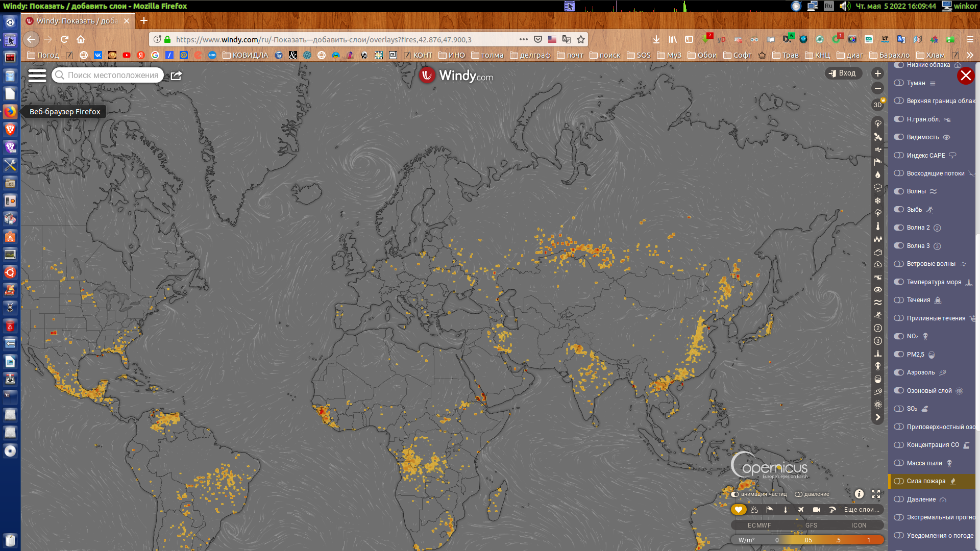The width and height of the screenshot is (980, 551).
Task: Click the W/m² color legend bar
Action: pyautogui.click(x=807, y=540)
